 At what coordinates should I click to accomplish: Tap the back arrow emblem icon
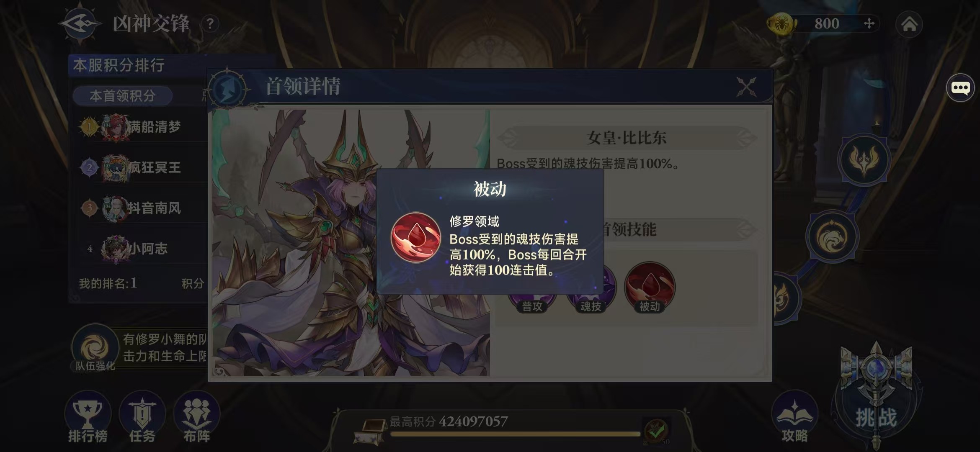click(80, 24)
